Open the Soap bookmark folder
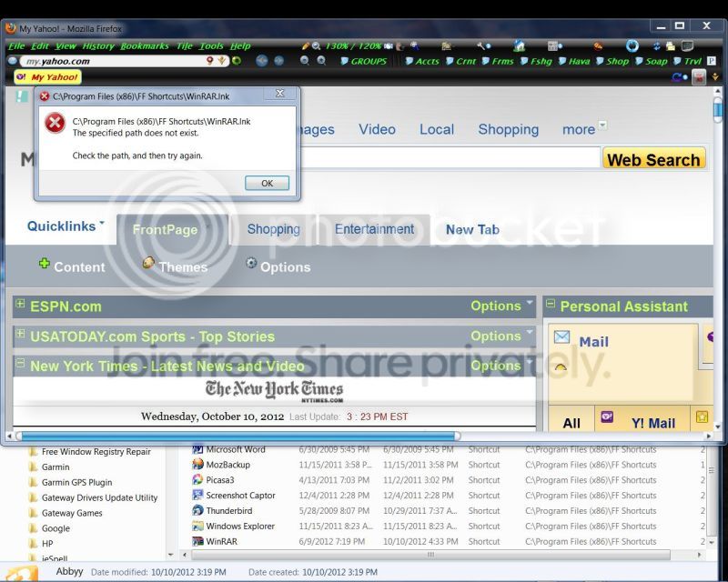This screenshot has width=728, height=582. point(652,61)
